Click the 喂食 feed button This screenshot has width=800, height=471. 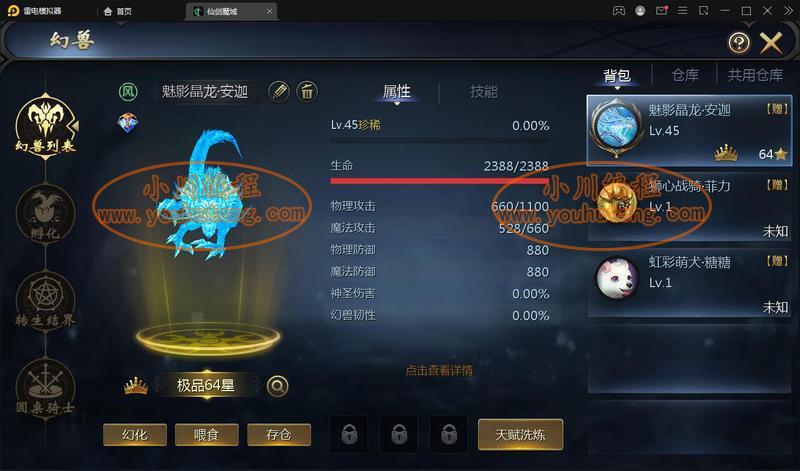[207, 435]
